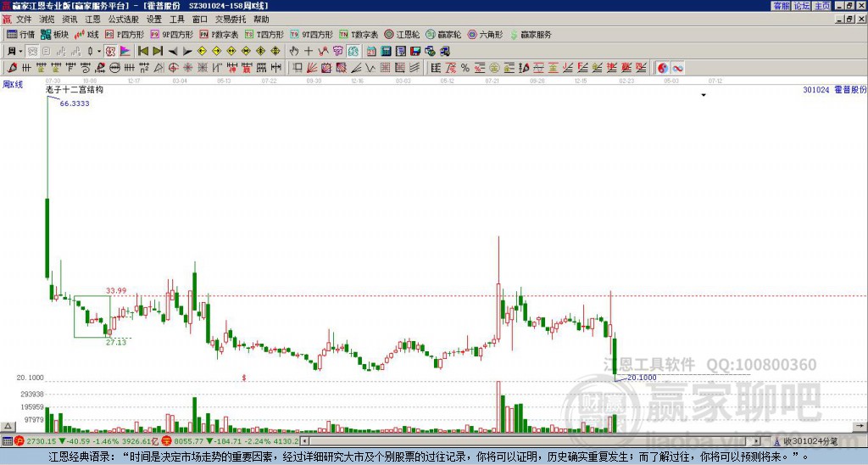This screenshot has height=465, width=868.
Task: Open the 行情 market quotes view
Action: (x=20, y=34)
